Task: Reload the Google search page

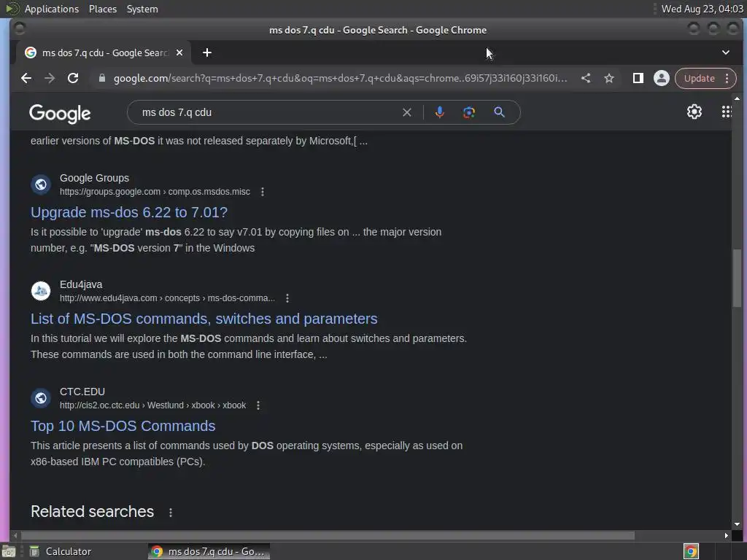Action: [73, 78]
